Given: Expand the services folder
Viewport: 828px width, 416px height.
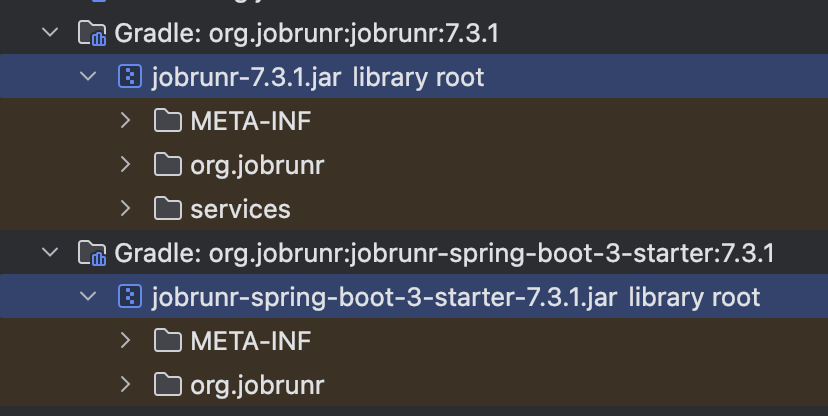Looking at the screenshot, I should (125, 208).
